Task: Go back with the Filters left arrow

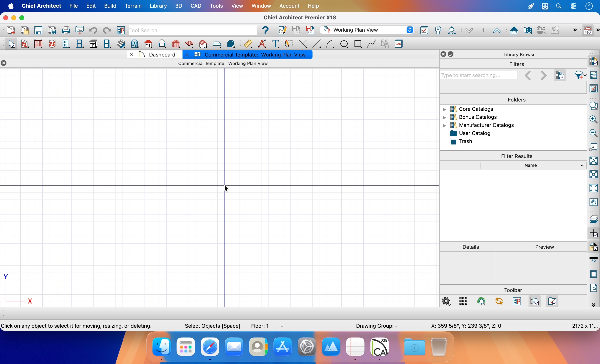Action: click(528, 75)
